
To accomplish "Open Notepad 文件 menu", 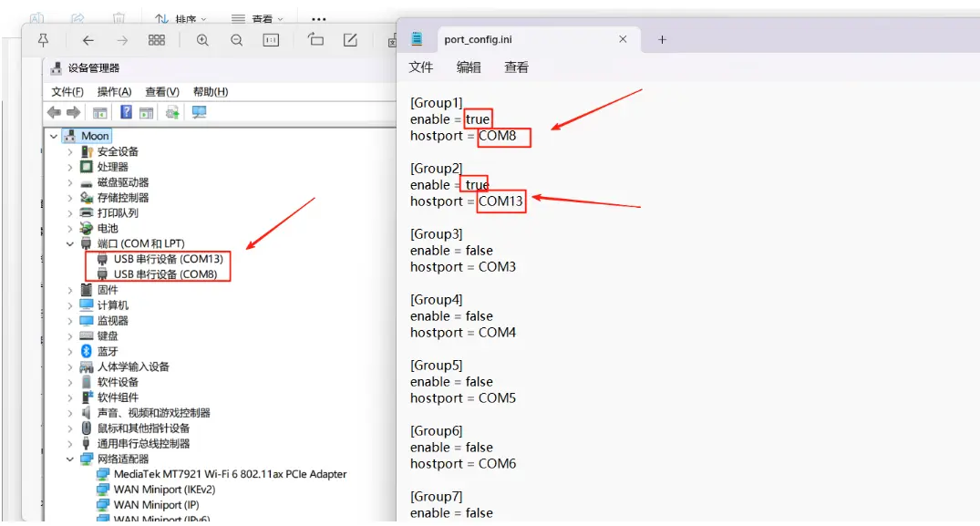I will (420, 67).
